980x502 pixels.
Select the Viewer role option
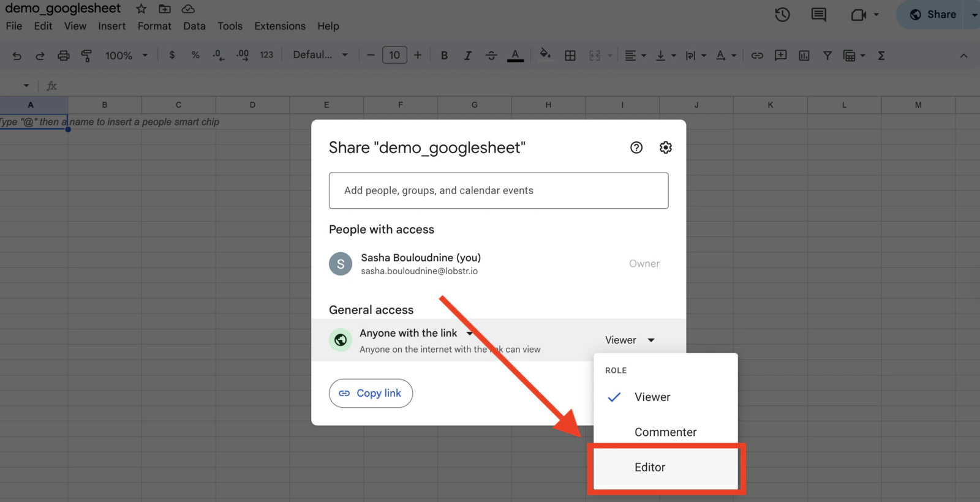tap(666, 397)
